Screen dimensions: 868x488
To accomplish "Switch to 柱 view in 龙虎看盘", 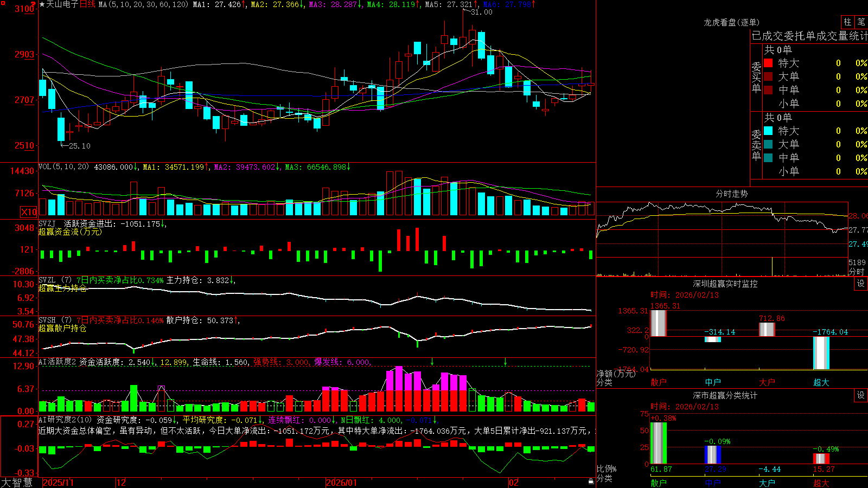I will coord(847,22).
